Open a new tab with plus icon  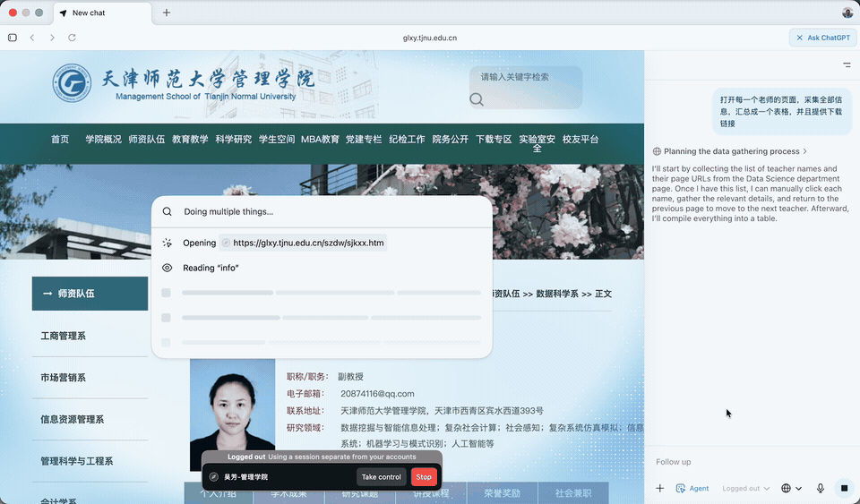coord(167,13)
